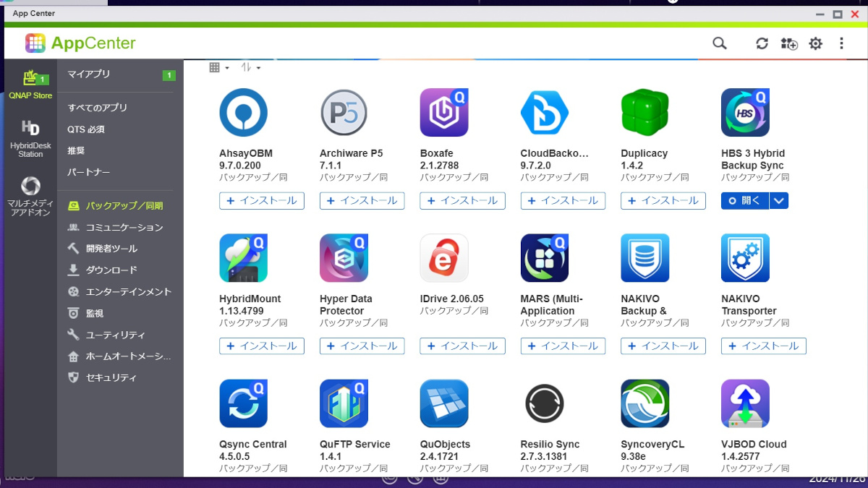Viewport: 868px width, 488px height.
Task: Open the QuFTP Service app icon
Action: [344, 403]
